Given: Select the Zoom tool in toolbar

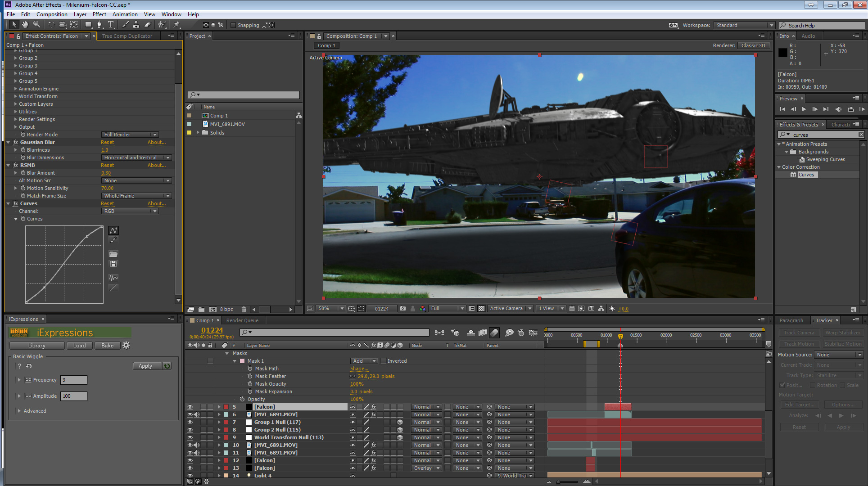Looking at the screenshot, I should 37,25.
